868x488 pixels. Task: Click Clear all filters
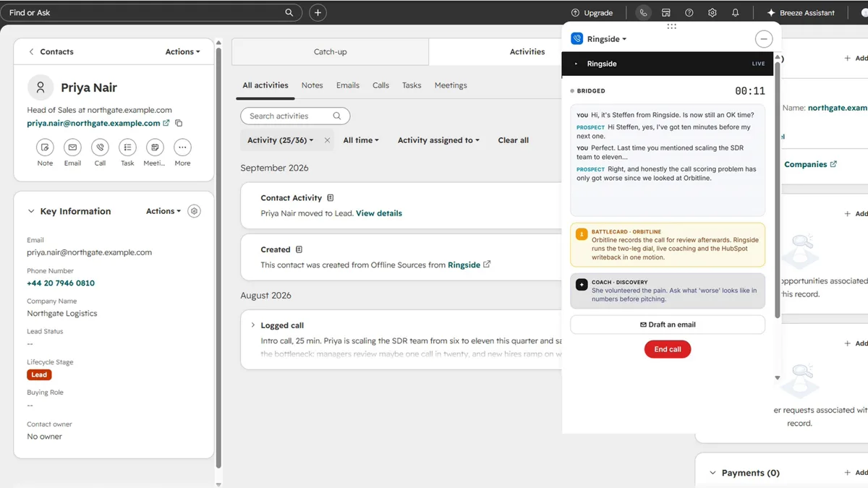coord(514,140)
